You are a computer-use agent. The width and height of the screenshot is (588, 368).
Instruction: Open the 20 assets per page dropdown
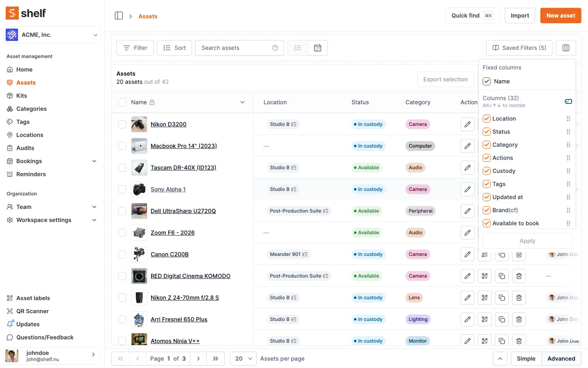[243, 359]
